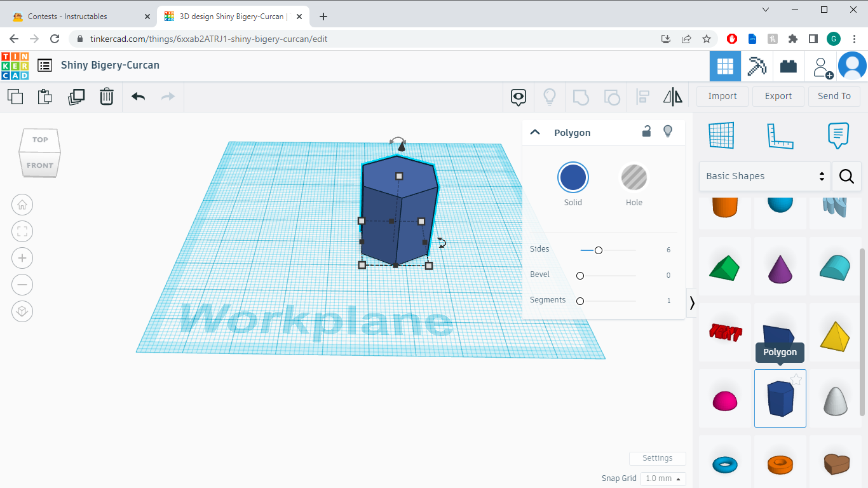Collapse the shapes side panel
Viewport: 868px width, 488px height.
coord(692,303)
